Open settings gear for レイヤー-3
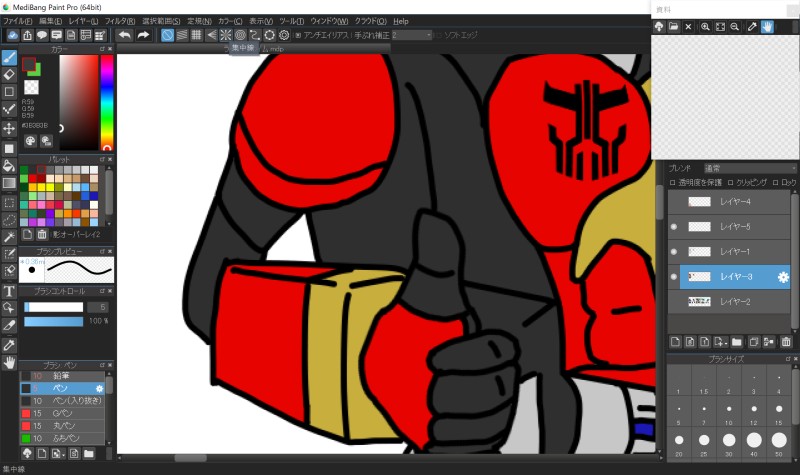Image resolution: width=800 pixels, height=475 pixels. pos(783,277)
